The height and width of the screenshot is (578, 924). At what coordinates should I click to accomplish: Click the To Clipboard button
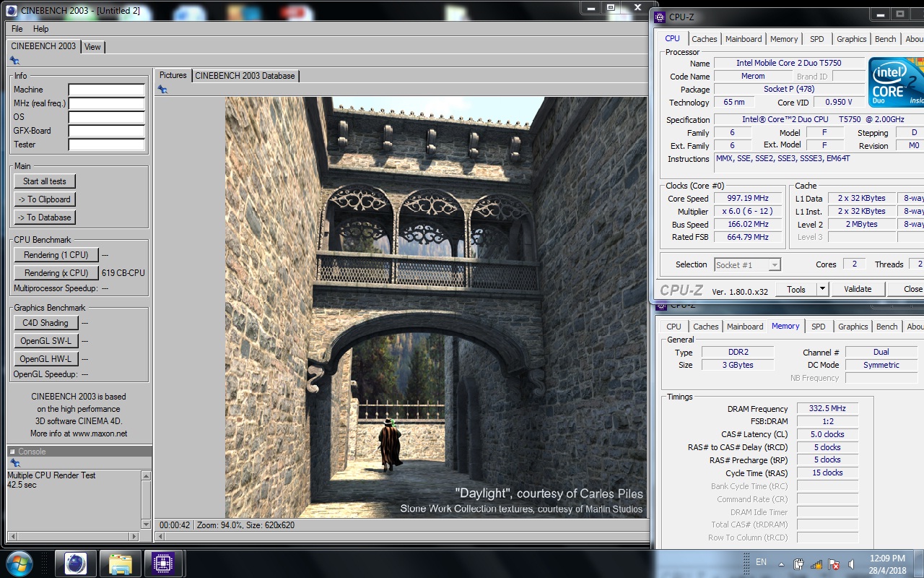pyautogui.click(x=45, y=199)
